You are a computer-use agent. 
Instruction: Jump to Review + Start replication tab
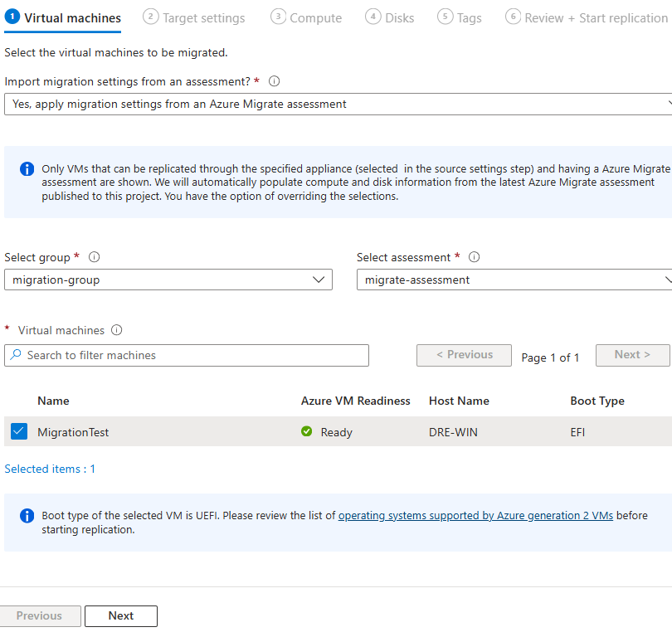[587, 18]
